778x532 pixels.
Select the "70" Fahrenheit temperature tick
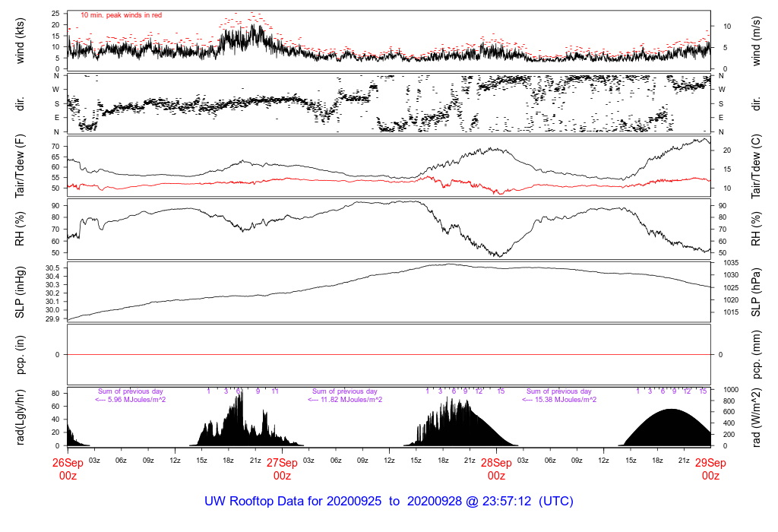(55, 147)
